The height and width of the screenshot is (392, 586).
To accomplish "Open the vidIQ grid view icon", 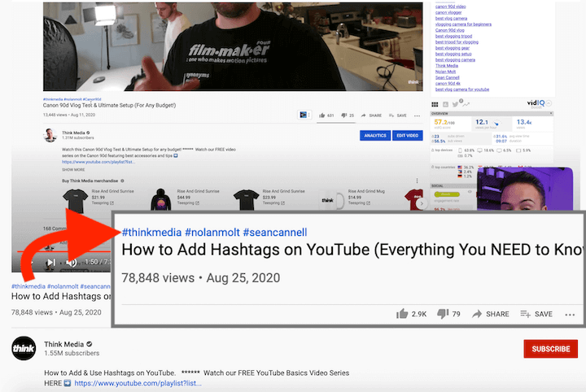I will (x=435, y=105).
